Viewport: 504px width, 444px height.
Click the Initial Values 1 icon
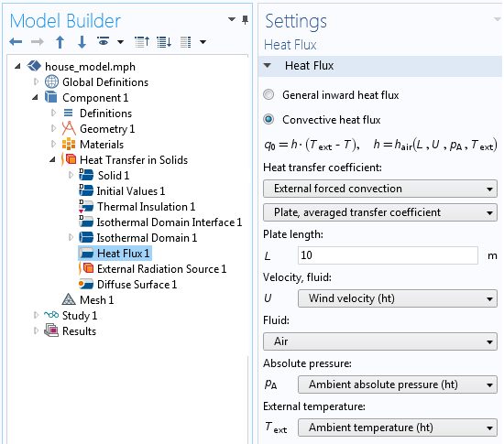click(x=86, y=190)
